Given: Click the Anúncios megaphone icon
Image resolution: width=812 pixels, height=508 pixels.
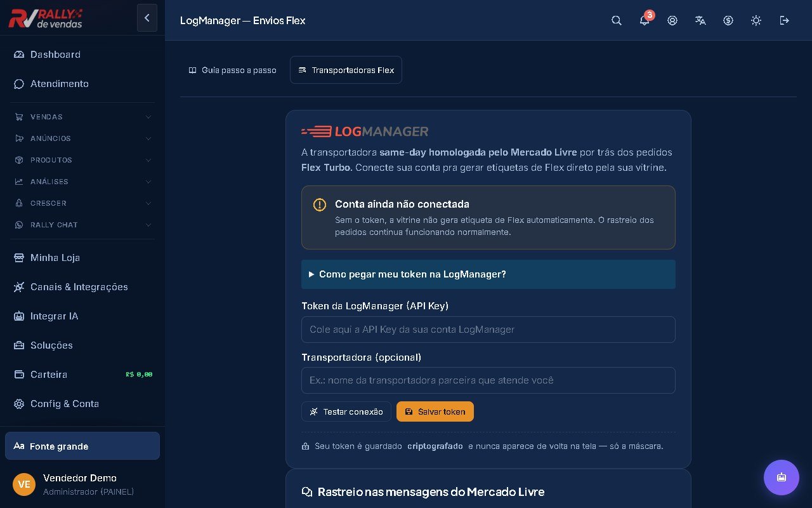Looking at the screenshot, I should [x=18, y=138].
